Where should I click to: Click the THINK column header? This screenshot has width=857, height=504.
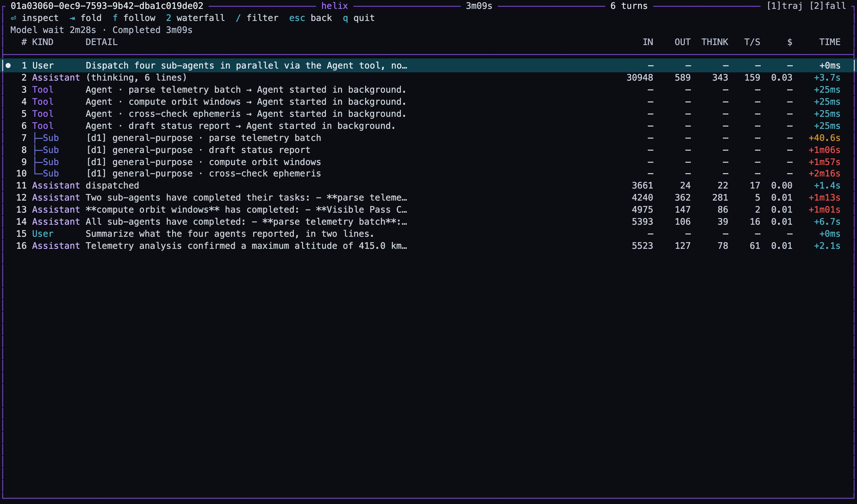coord(715,42)
